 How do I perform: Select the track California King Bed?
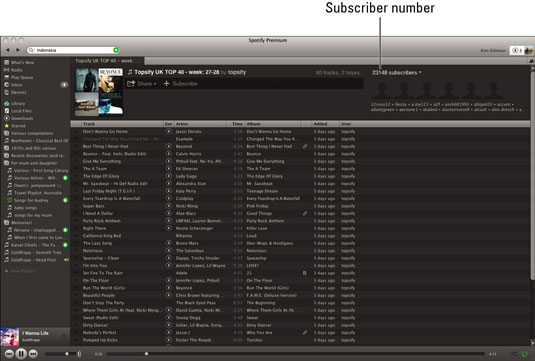tap(102, 236)
